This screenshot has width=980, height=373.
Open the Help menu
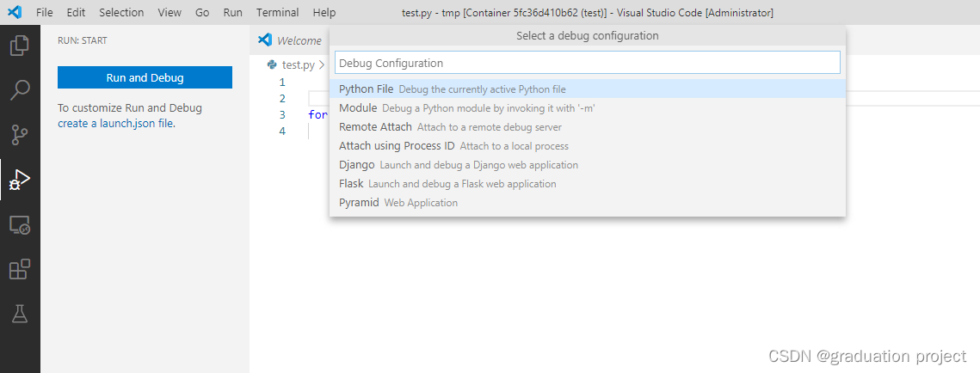[x=324, y=13]
